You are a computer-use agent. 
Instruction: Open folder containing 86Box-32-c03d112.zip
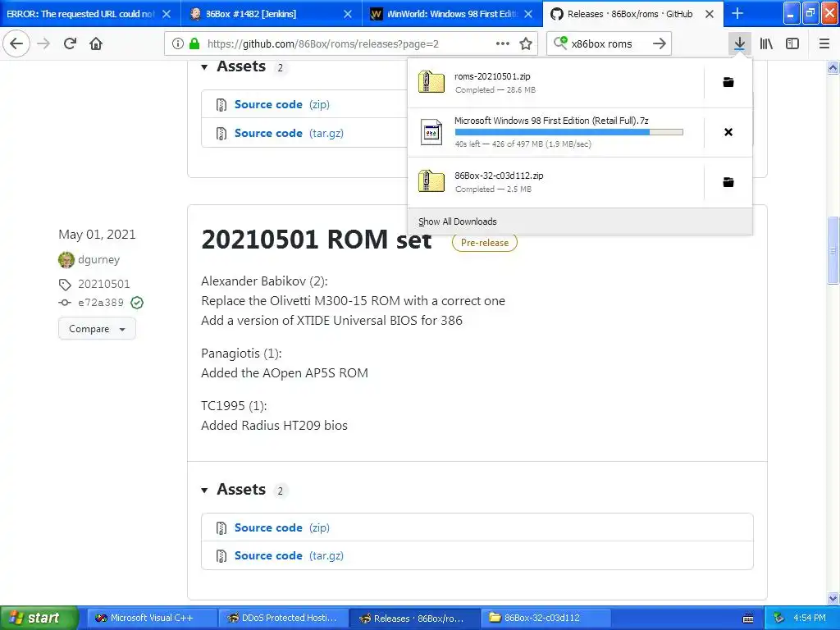[728, 182]
